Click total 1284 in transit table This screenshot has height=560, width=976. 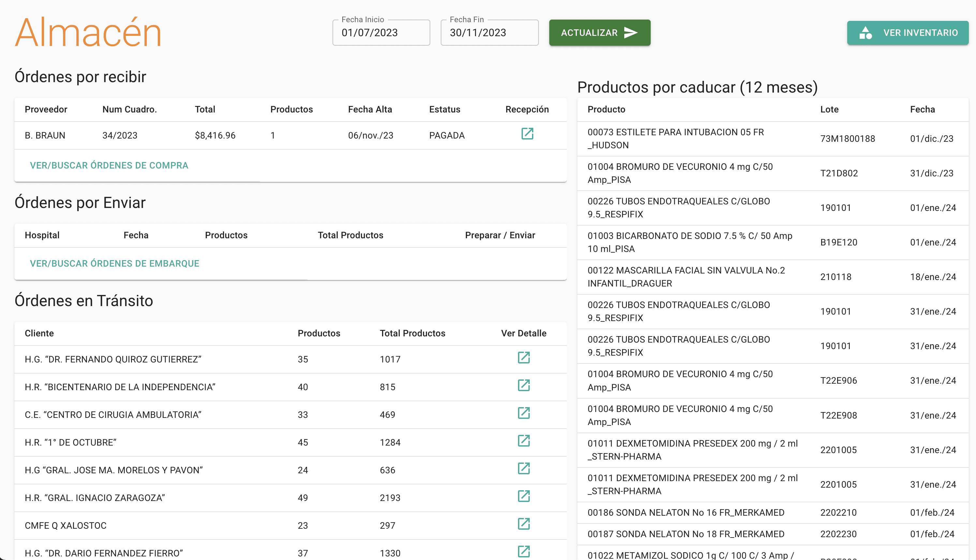coord(390,442)
